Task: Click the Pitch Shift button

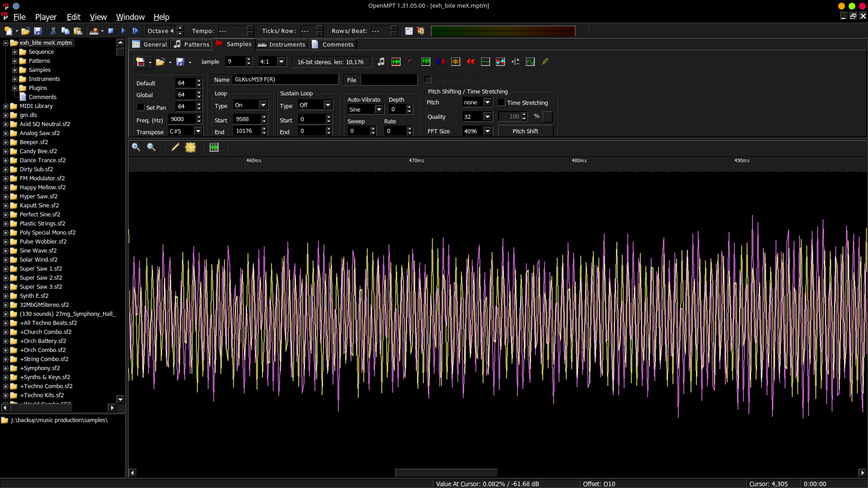Action: click(x=525, y=131)
